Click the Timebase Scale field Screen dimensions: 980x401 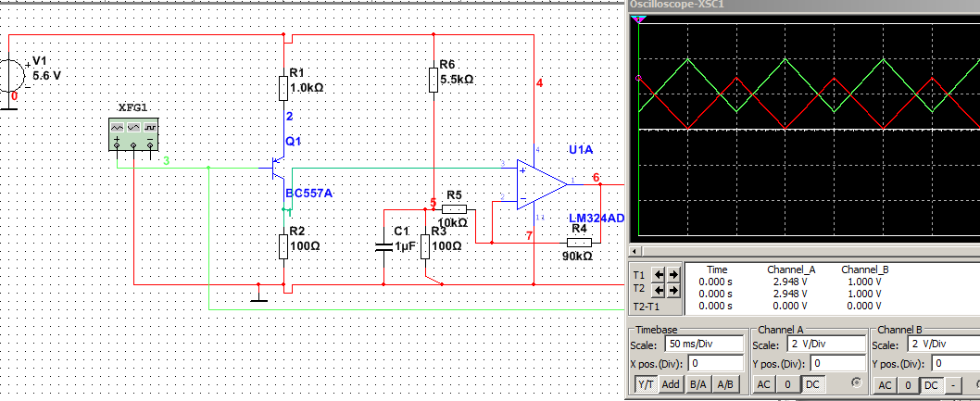pos(704,345)
